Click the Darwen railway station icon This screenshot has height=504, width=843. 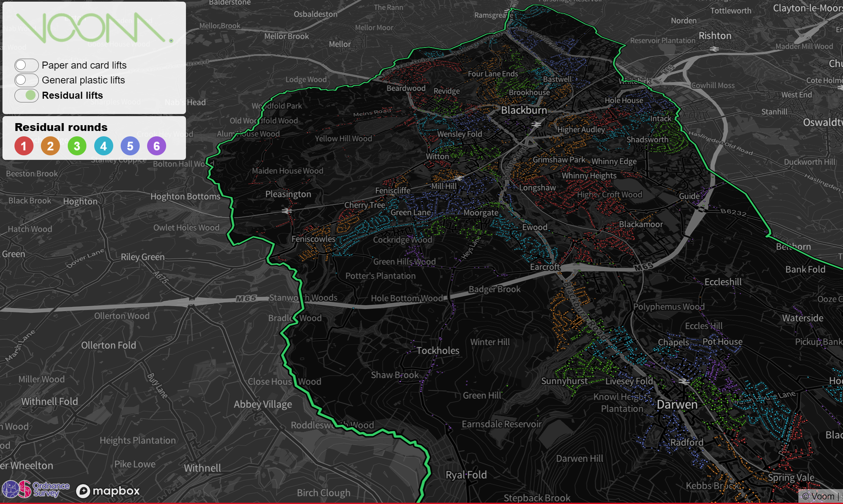pyautogui.click(x=684, y=381)
